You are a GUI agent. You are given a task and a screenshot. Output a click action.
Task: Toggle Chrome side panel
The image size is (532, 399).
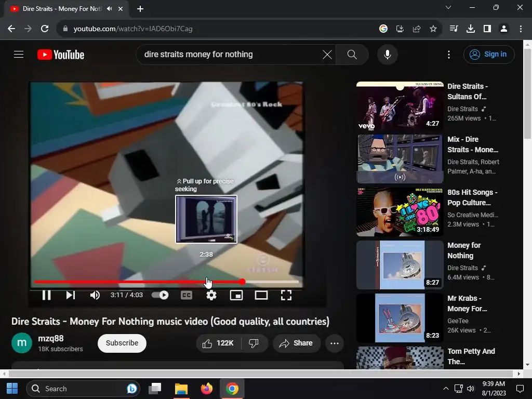(x=487, y=29)
